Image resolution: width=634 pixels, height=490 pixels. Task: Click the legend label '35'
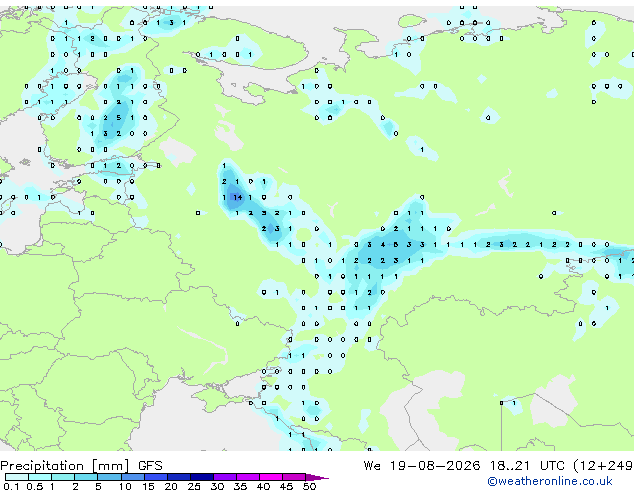pos(240,486)
